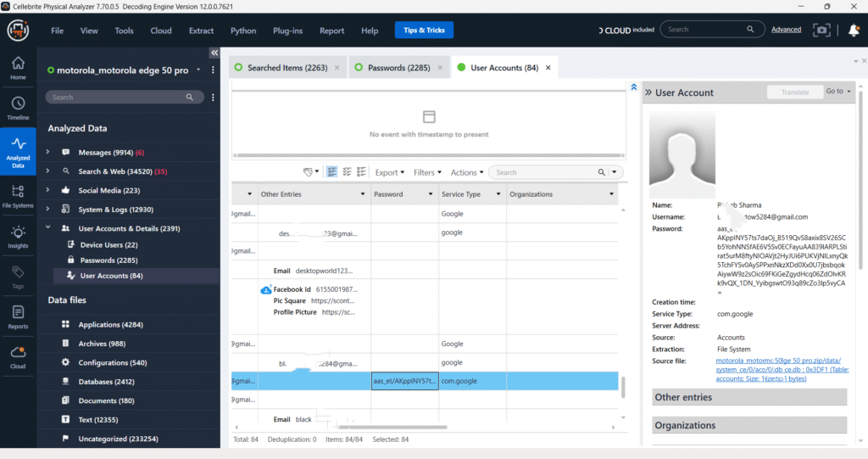Open the File menu
This screenshot has width=868, height=459.
(57, 31)
